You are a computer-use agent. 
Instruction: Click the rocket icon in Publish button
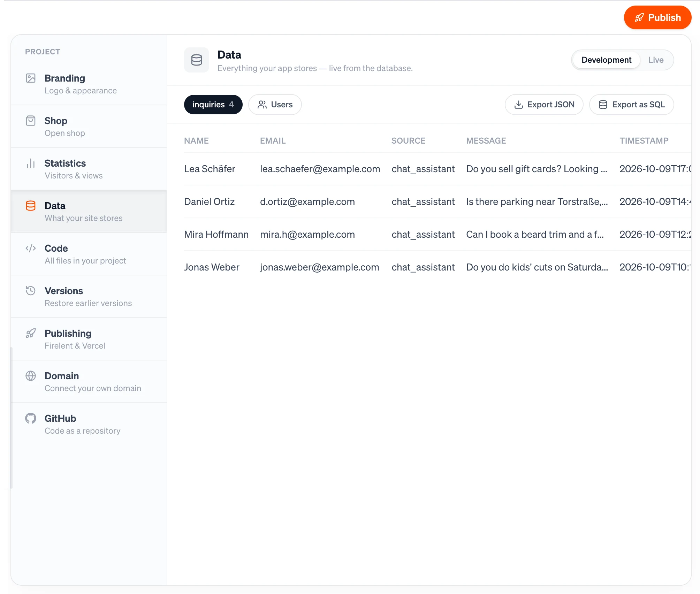click(639, 17)
